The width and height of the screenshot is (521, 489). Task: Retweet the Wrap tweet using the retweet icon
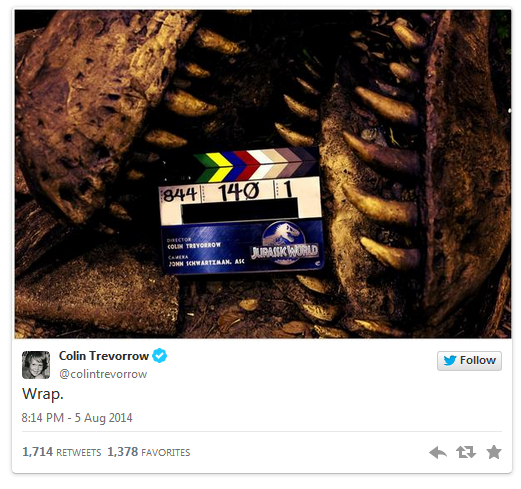tap(466, 452)
